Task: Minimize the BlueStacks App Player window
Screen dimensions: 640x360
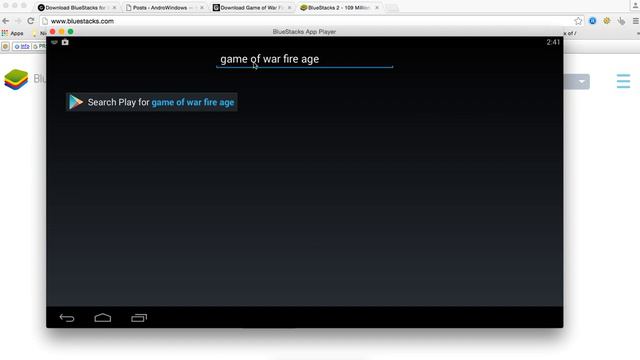Action: (62, 31)
